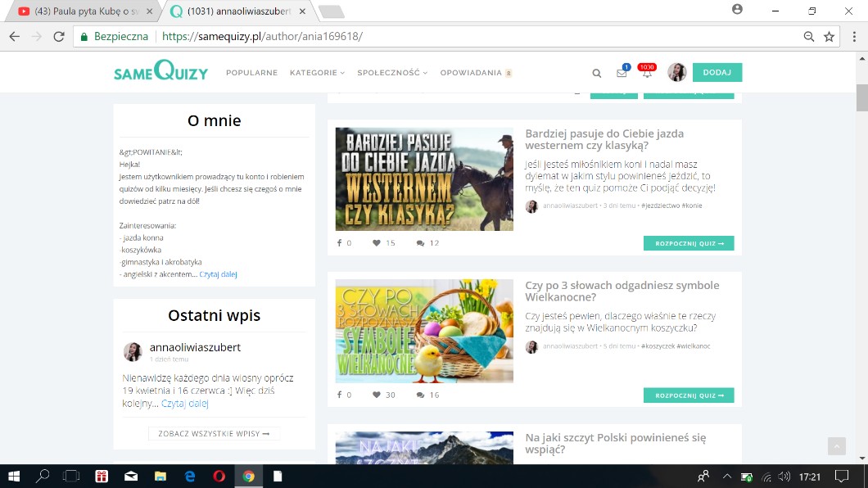Image resolution: width=868 pixels, height=488 pixels.
Task: Open the site search magnifier icon
Action: tap(596, 73)
